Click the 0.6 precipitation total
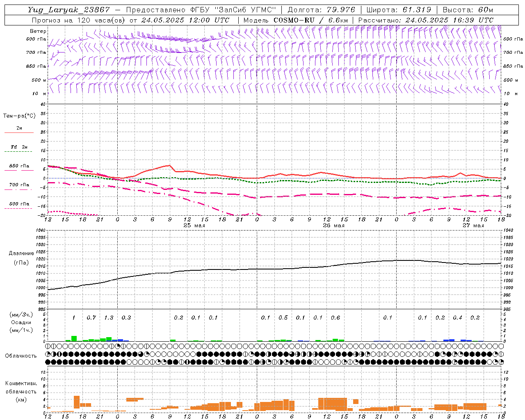 point(335,318)
